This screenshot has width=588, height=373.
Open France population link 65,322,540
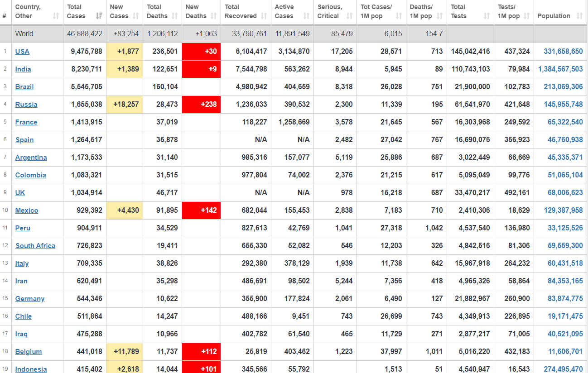click(565, 122)
